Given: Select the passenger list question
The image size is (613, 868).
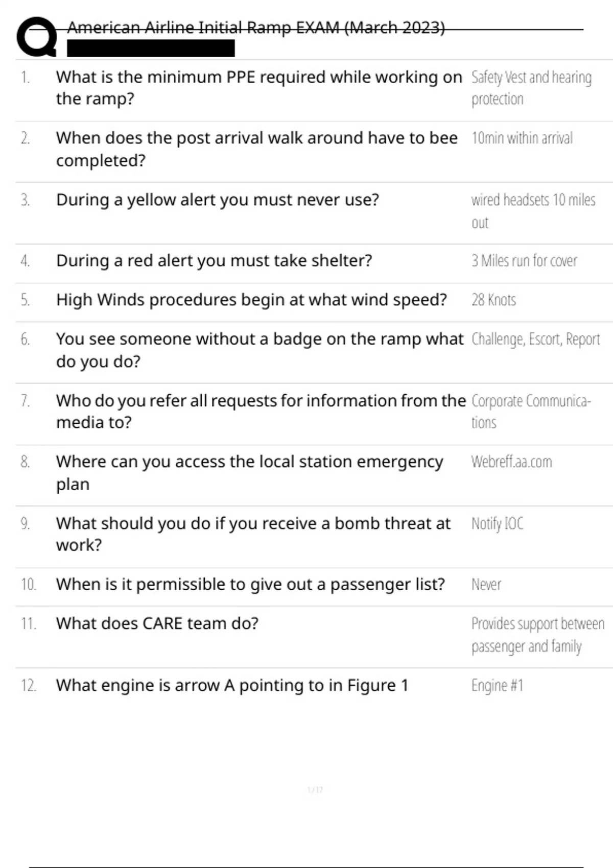Looking at the screenshot, I should 250,584.
